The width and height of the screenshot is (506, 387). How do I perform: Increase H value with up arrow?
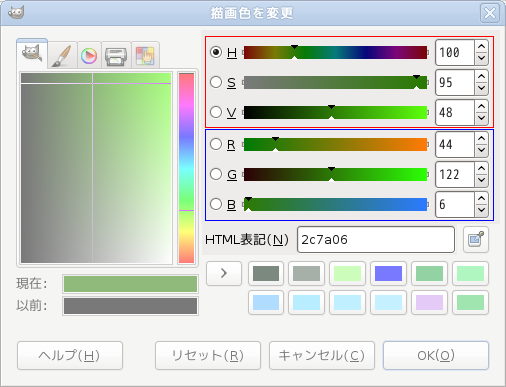[481, 46]
